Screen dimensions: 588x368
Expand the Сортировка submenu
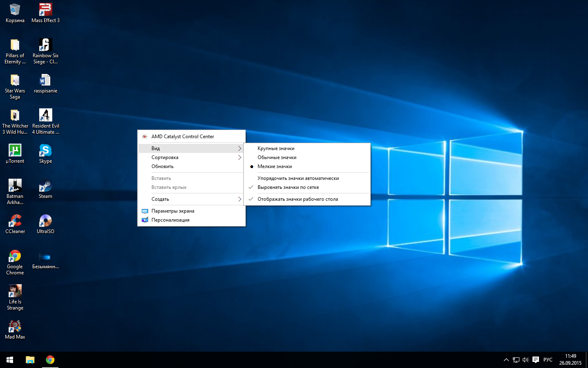point(192,157)
